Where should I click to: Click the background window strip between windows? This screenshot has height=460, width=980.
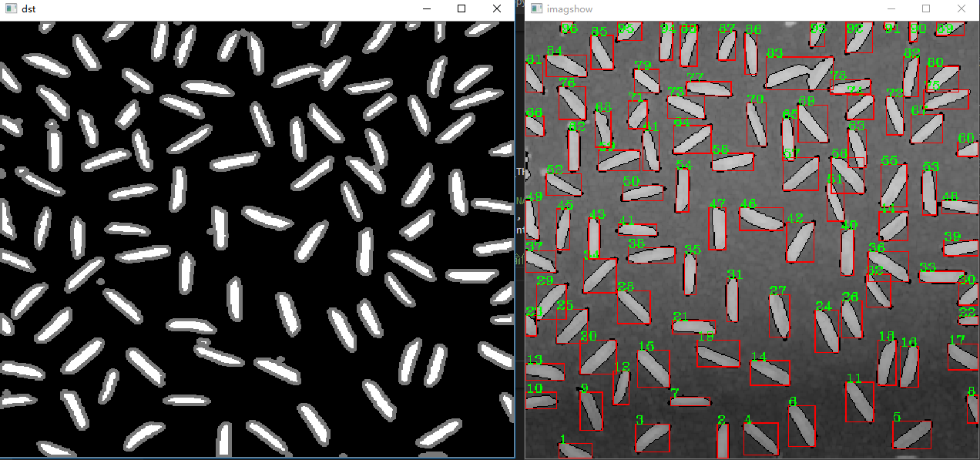[519, 231]
